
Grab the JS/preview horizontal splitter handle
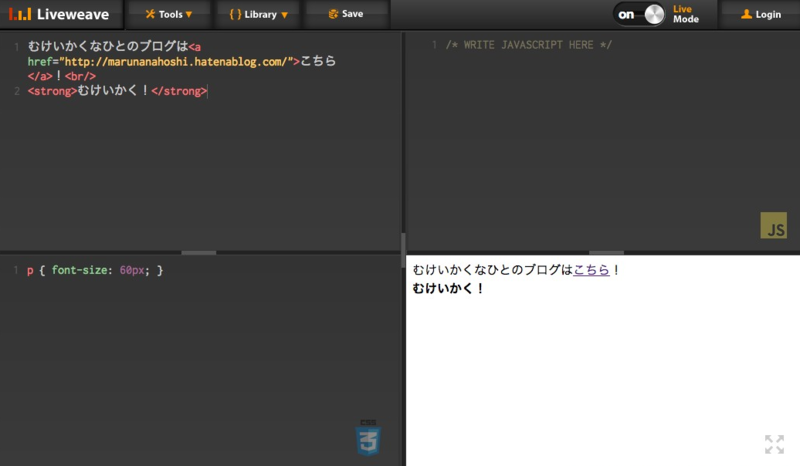606,253
